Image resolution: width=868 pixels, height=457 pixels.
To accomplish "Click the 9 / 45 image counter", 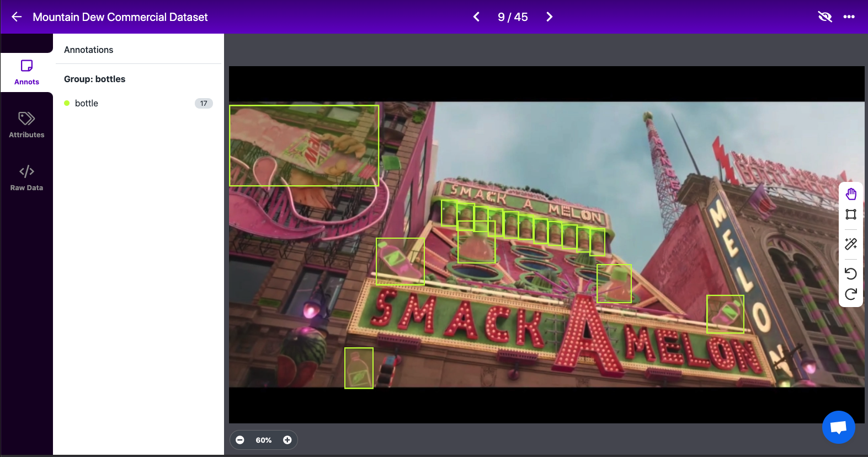I will pos(513,17).
